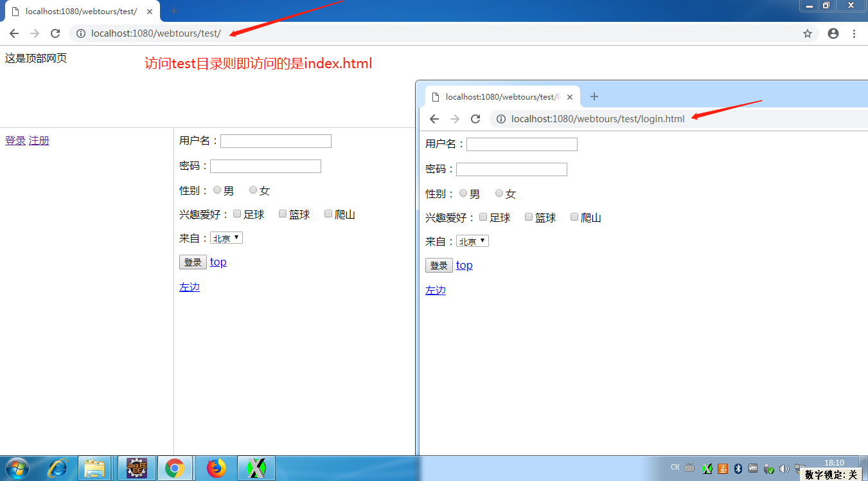
Task: Open 北京 dropdown in main window form
Action: pyautogui.click(x=226, y=238)
